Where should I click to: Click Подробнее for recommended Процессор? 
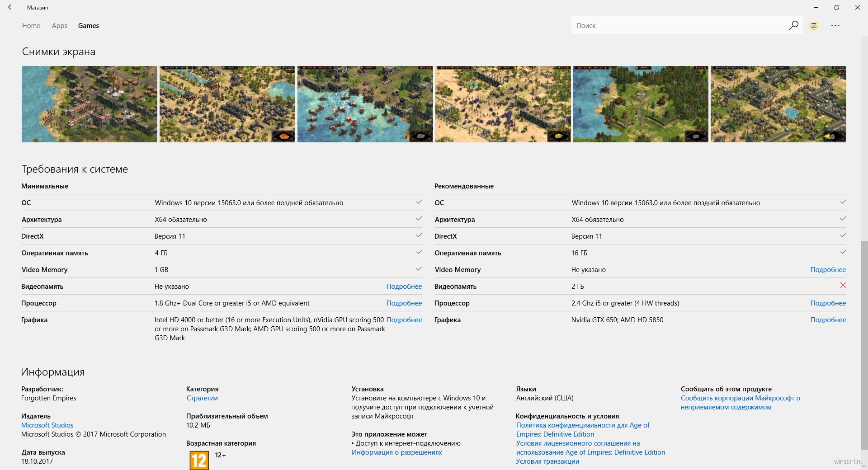pos(828,303)
